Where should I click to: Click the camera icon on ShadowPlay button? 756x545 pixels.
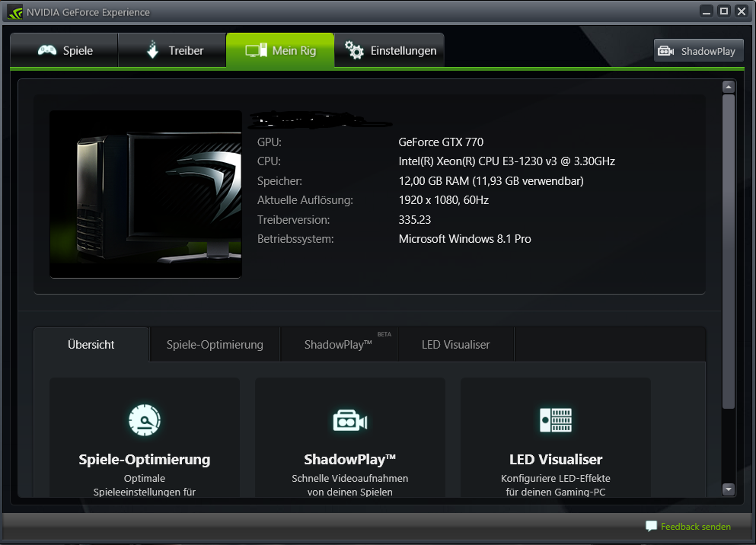point(666,51)
